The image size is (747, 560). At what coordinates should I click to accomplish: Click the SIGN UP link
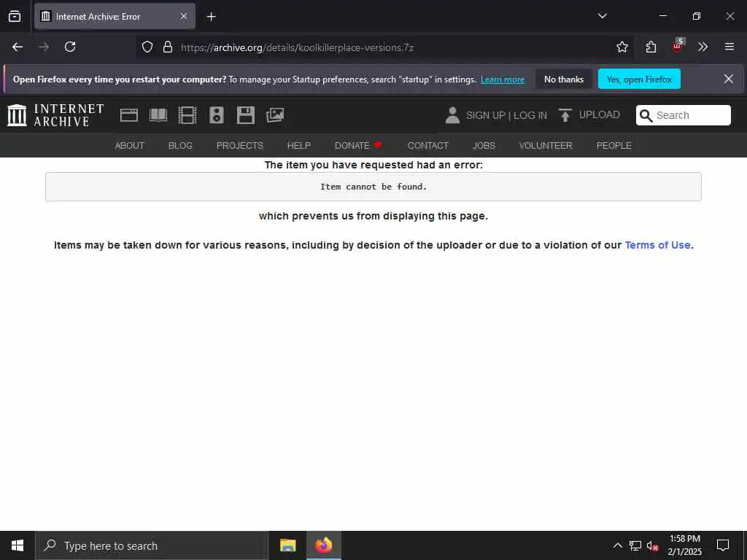tap(485, 115)
